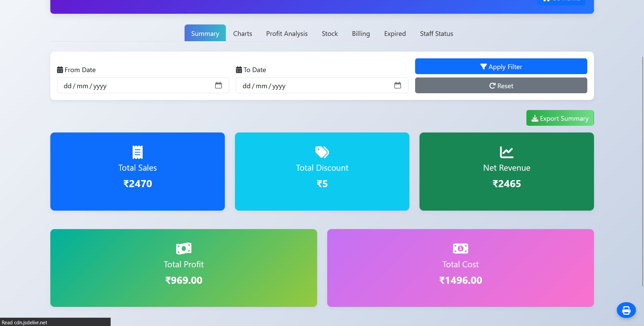644x326 pixels.
Task: Switch to the Charts tab
Action: point(242,33)
